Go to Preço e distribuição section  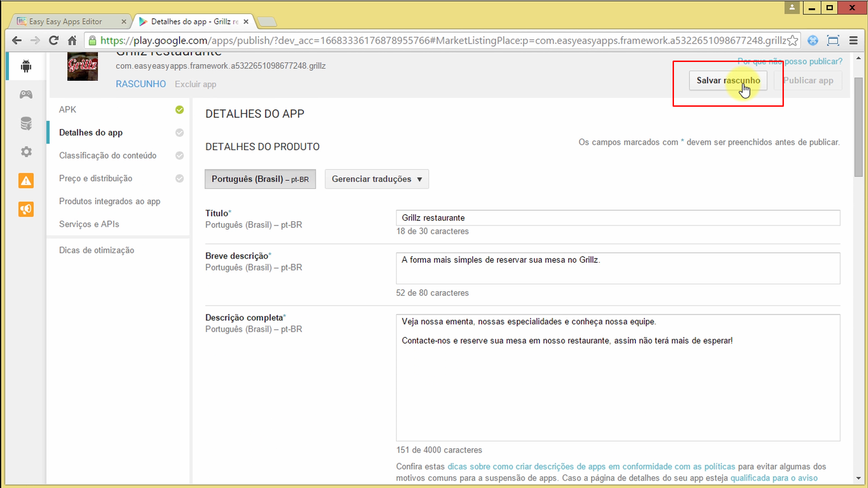coord(95,178)
